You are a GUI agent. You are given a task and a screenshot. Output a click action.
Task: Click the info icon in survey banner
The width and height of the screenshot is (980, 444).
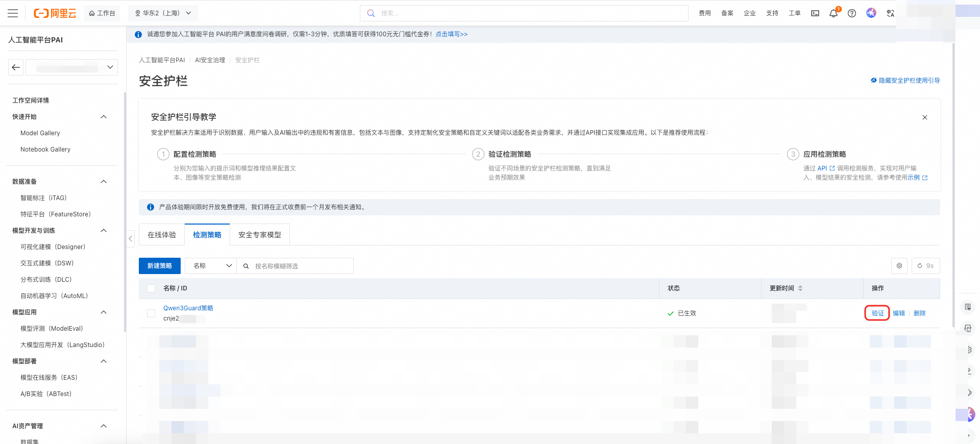138,35
